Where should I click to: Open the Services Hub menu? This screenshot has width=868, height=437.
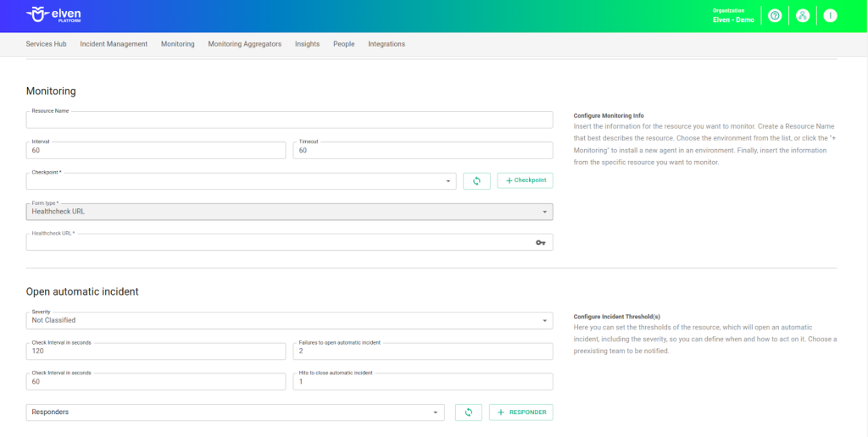tap(46, 44)
